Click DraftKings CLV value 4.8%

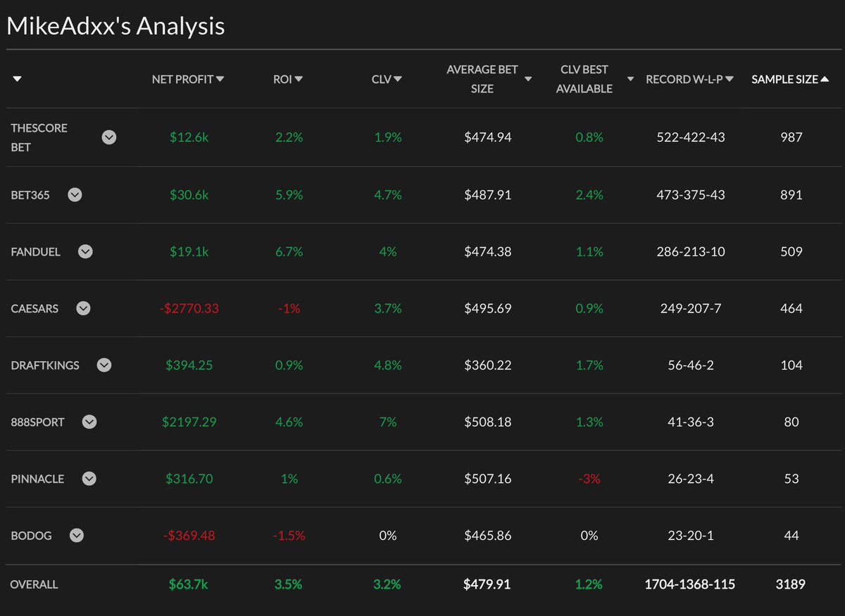pos(387,365)
